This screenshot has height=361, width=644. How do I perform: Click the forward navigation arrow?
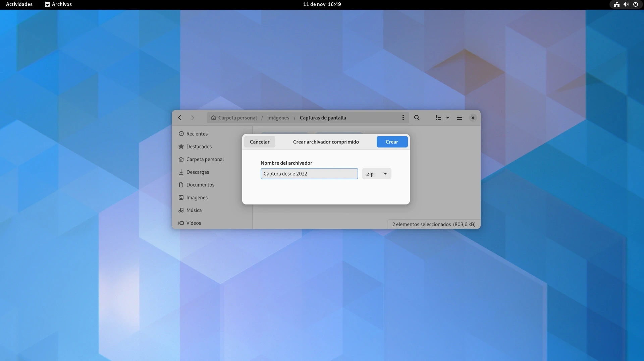coord(193,118)
